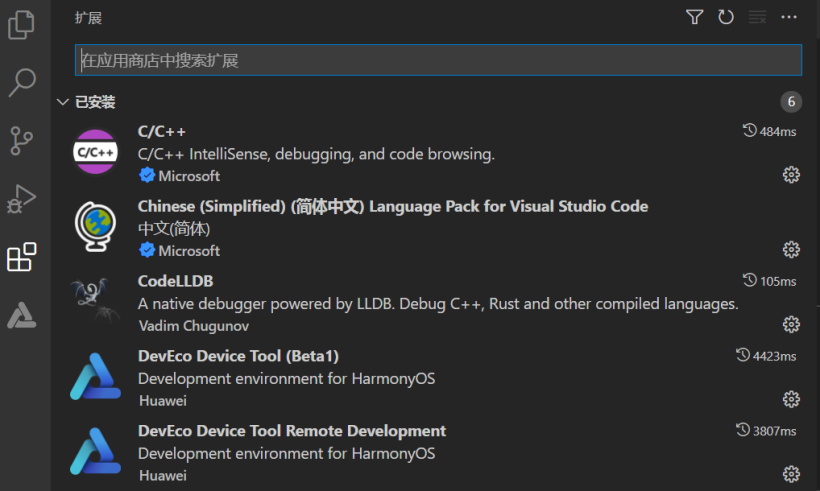Viewport: 820px width, 491px height.
Task: Collapse the 已安装 installed section
Action: [64, 102]
